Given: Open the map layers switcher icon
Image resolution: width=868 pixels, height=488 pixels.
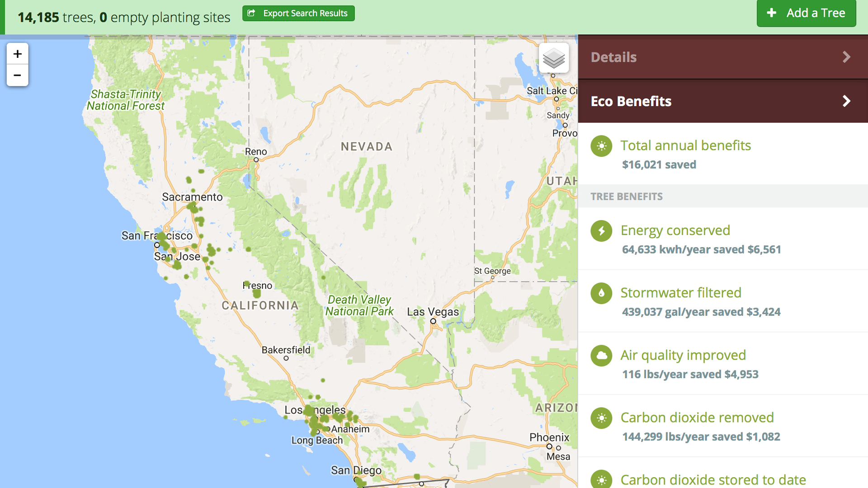Looking at the screenshot, I should pyautogui.click(x=554, y=58).
